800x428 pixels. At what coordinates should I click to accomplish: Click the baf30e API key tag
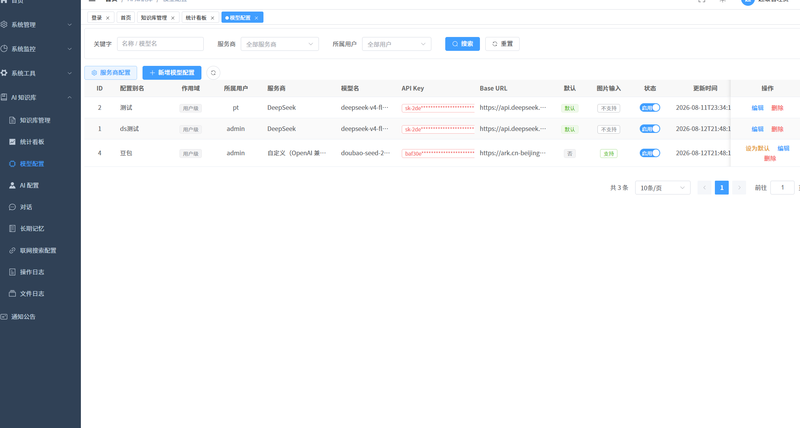point(438,153)
